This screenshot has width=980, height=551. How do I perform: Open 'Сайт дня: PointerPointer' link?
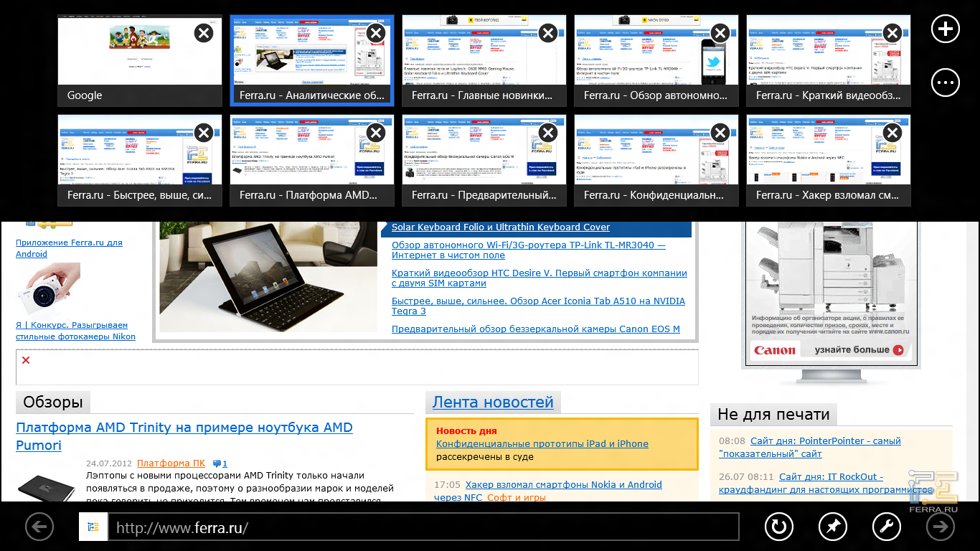point(810,447)
